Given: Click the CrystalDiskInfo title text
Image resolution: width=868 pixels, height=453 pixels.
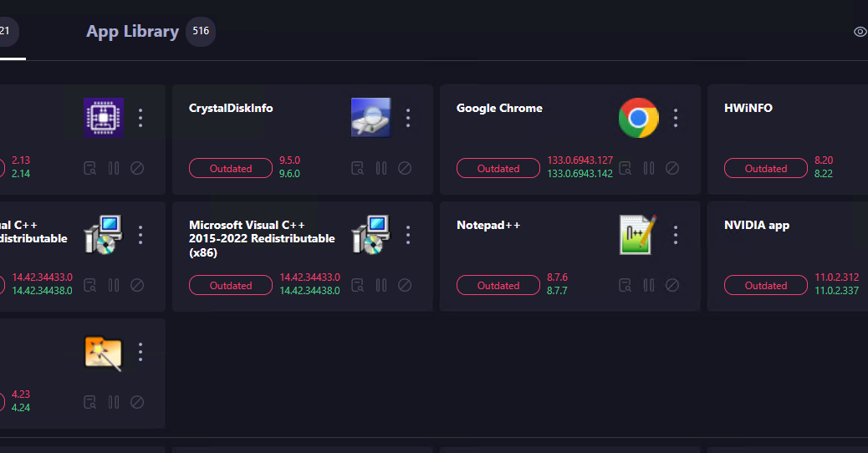Looking at the screenshot, I should 231,108.
